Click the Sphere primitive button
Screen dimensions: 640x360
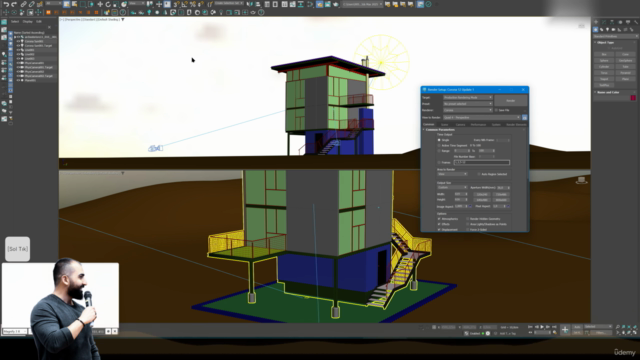pos(604,60)
